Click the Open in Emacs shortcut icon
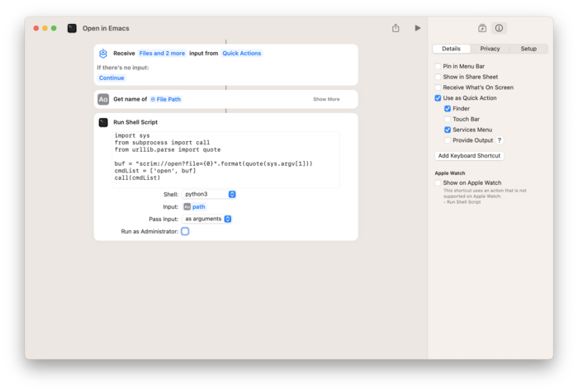The height and width of the screenshot is (392, 578). pyautogui.click(x=72, y=28)
